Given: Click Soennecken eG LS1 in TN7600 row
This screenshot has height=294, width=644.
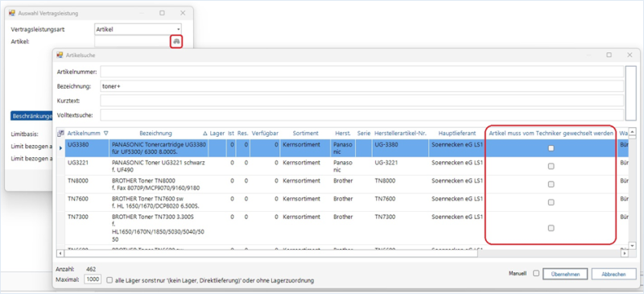Looking at the screenshot, I should pos(457,202).
